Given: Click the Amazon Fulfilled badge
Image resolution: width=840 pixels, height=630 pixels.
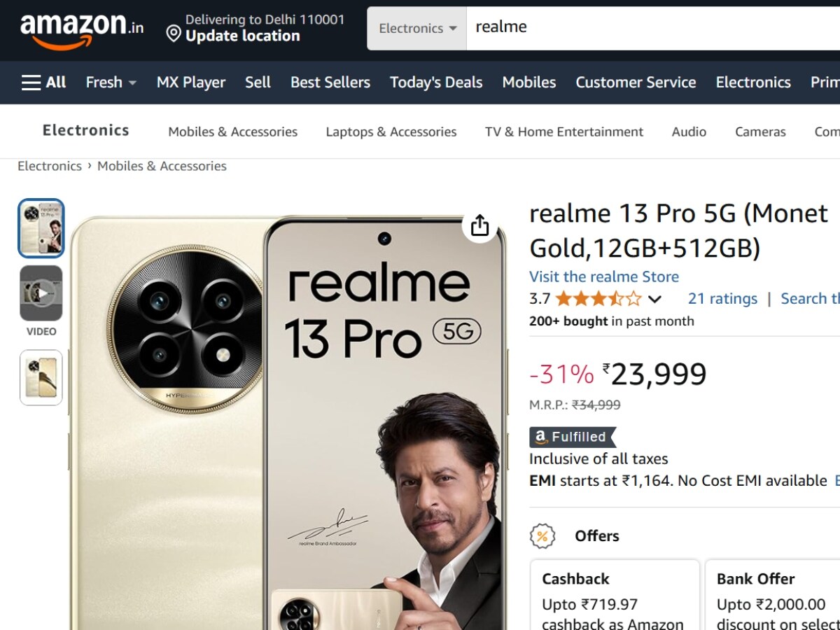Looking at the screenshot, I should click(x=572, y=437).
